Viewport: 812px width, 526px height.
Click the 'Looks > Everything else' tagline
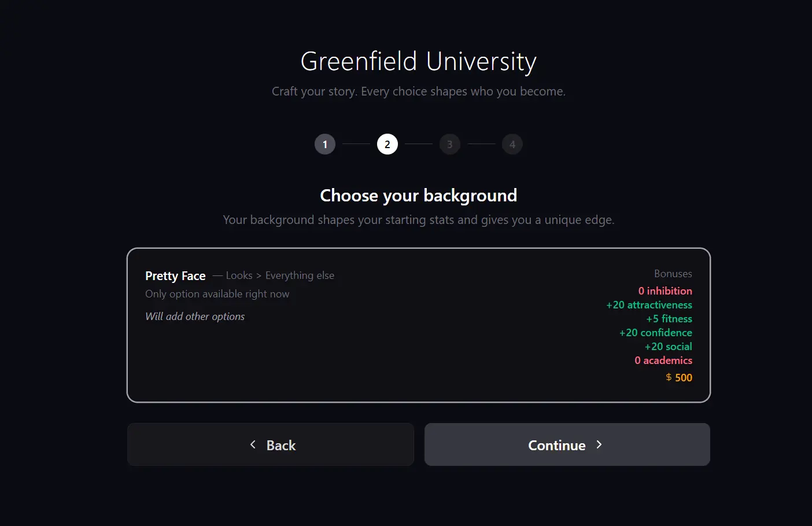tap(280, 275)
